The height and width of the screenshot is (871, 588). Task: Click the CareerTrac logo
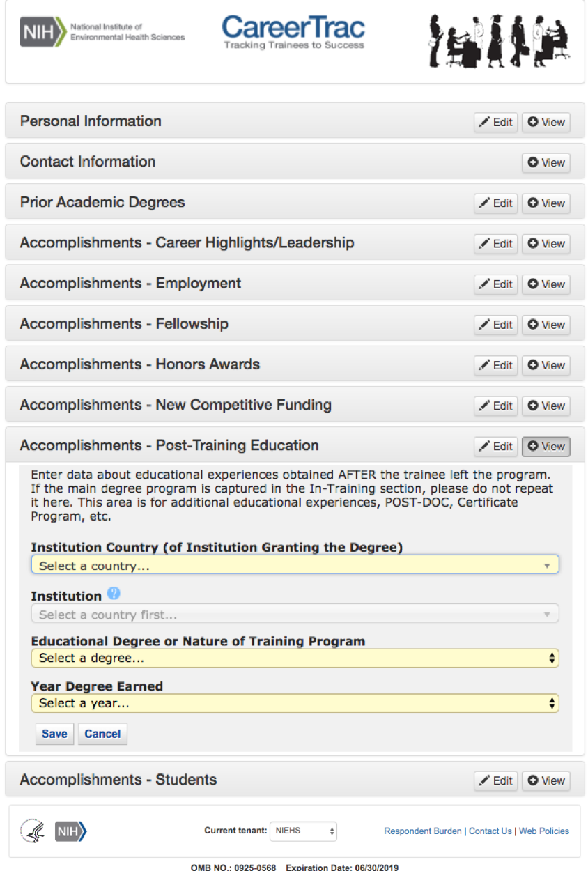tap(293, 32)
